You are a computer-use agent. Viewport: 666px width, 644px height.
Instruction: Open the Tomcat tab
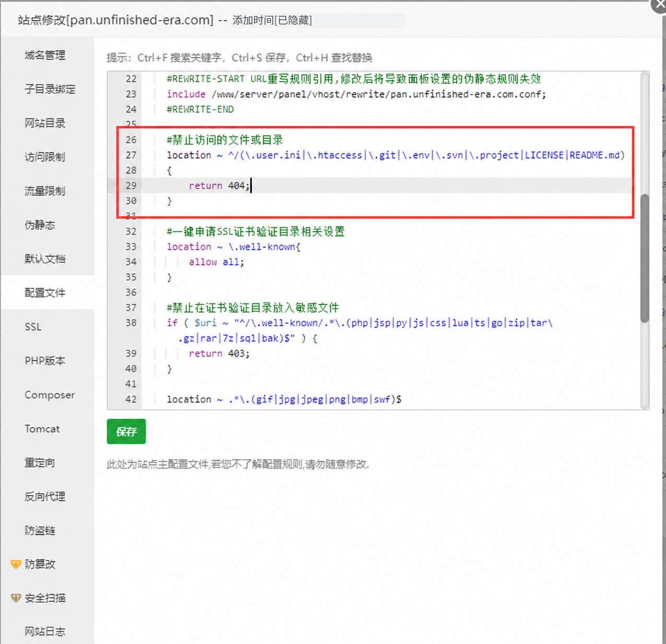point(42,428)
